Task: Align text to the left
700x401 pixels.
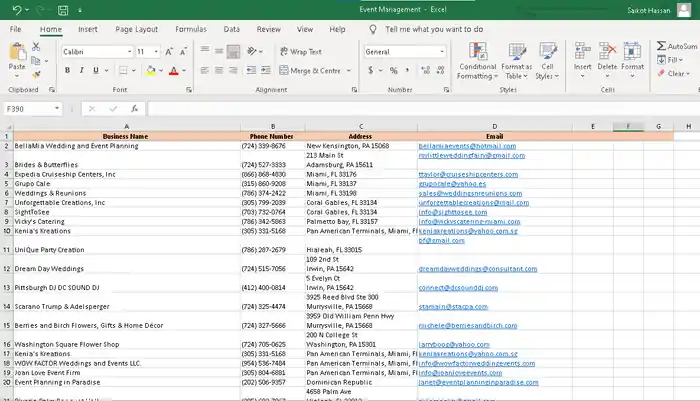Action: (x=204, y=71)
